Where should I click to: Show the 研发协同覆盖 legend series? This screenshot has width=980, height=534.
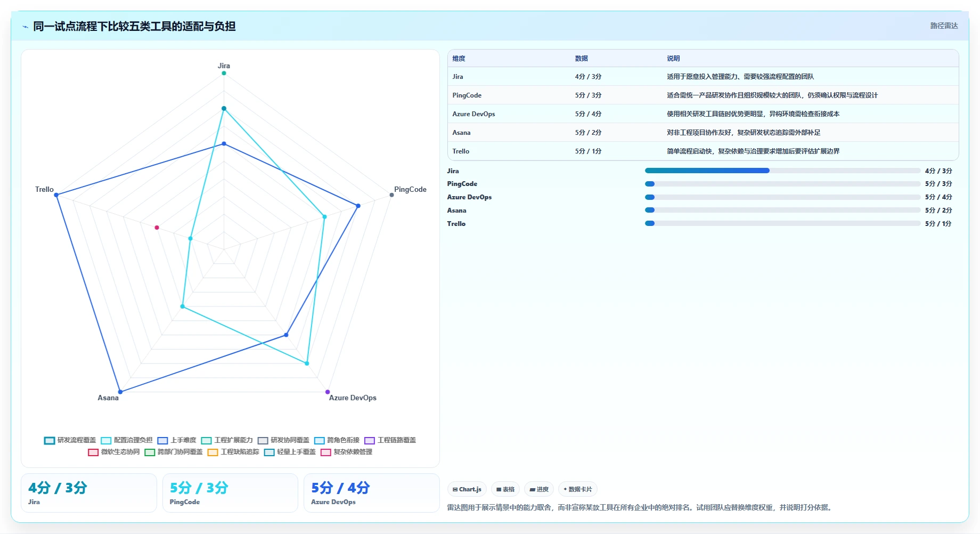[x=283, y=440]
